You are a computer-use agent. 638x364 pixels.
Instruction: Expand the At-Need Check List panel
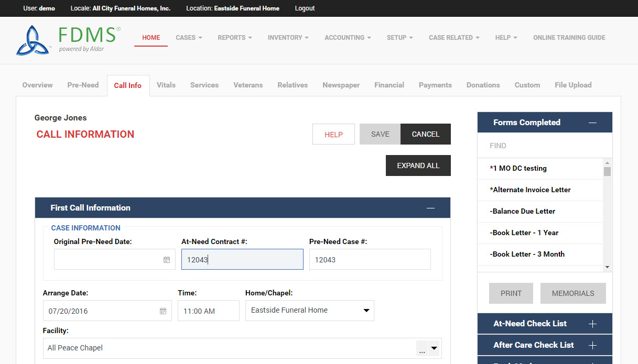(592, 324)
